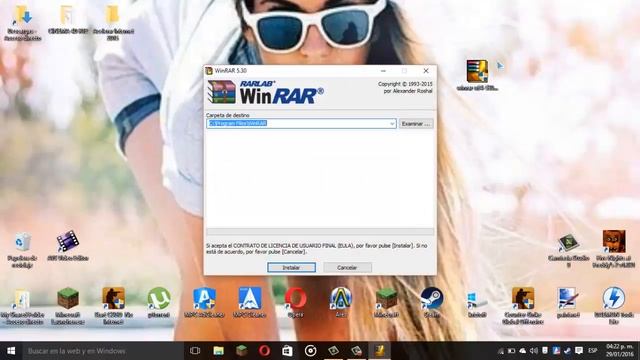Click the WinRAR books logo image
Image resolution: width=640 pixels, height=360 pixels.
coord(221,92)
